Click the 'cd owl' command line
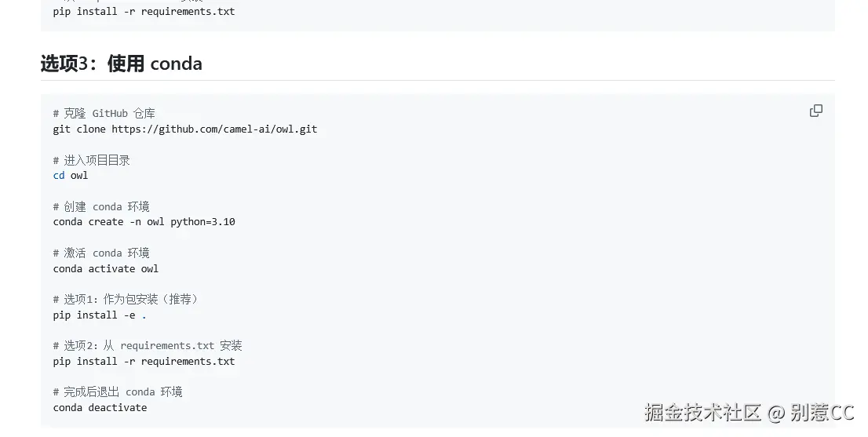Screen dimensions: 868x437 point(71,176)
